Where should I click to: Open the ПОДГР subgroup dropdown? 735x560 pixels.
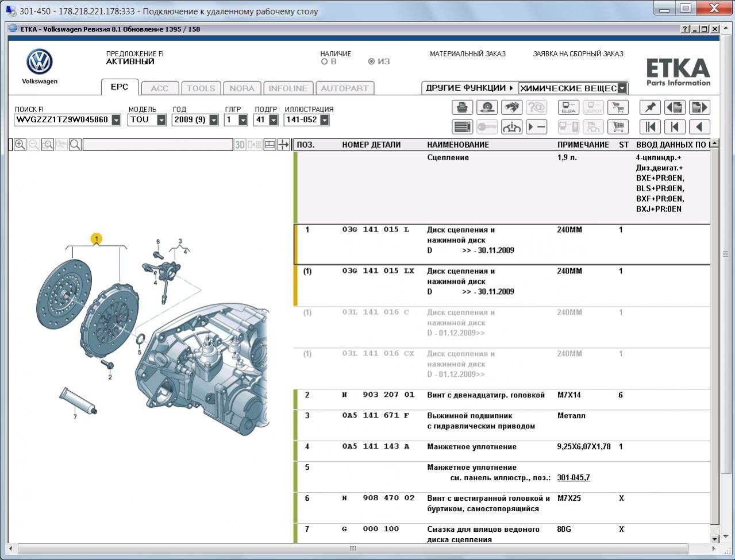pos(273,120)
